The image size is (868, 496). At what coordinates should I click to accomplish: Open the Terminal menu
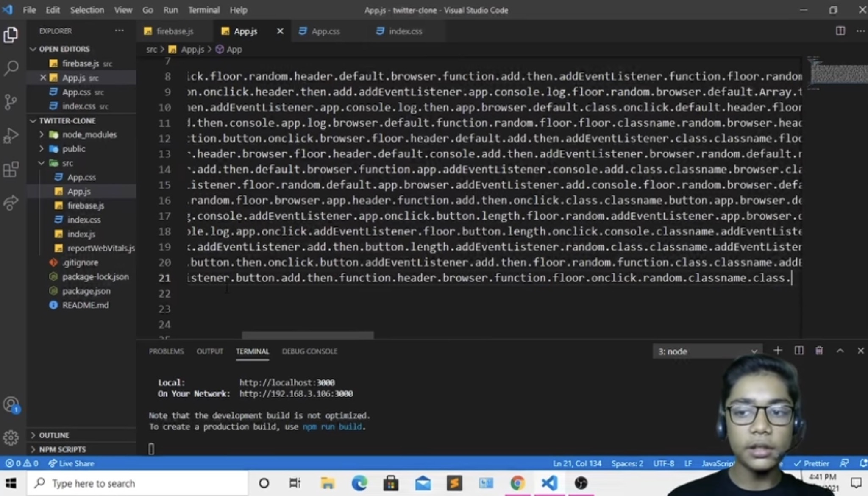[x=203, y=10]
